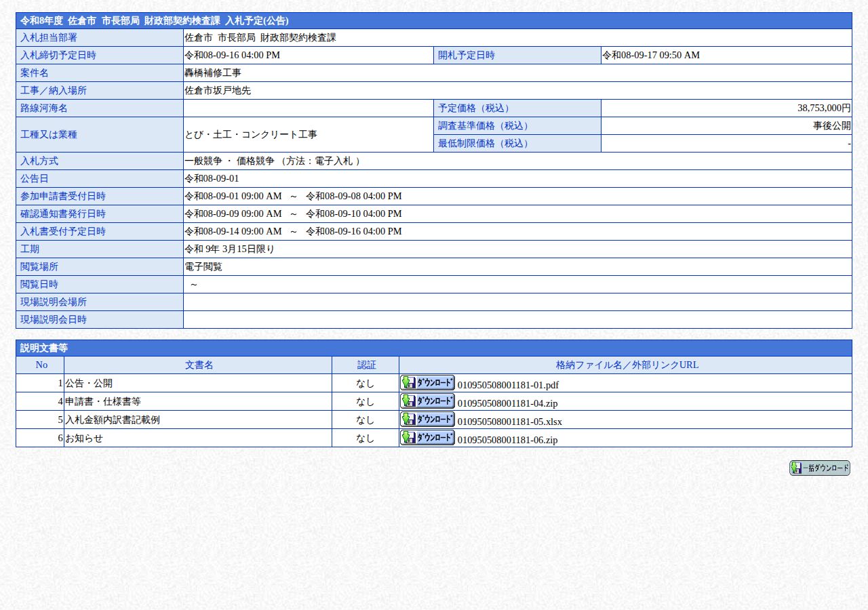Click the department 佐倉市 市長部局 財政部契約検査課 value
The width and height of the screenshot is (868, 610).
260,38
